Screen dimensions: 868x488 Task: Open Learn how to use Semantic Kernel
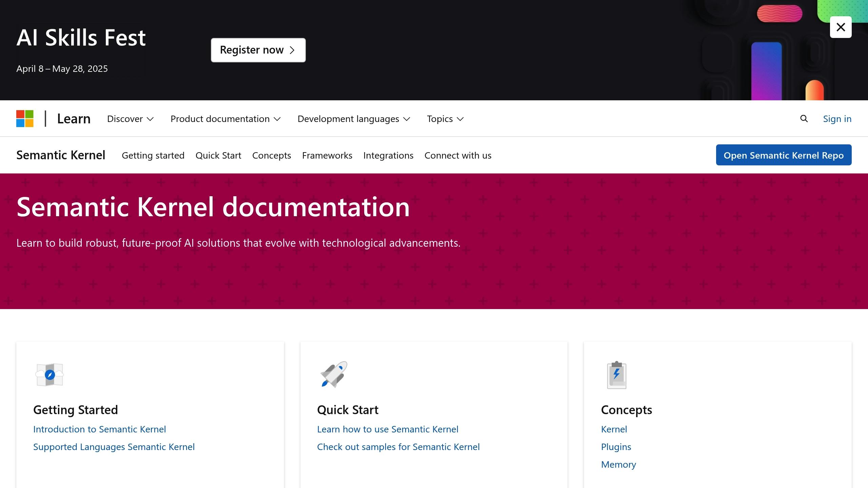coord(388,429)
